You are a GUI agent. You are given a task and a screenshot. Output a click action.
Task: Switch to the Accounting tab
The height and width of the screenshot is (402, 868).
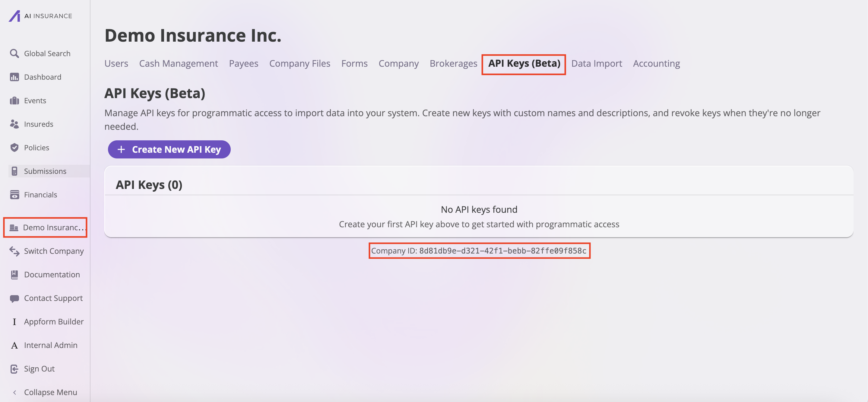point(656,63)
